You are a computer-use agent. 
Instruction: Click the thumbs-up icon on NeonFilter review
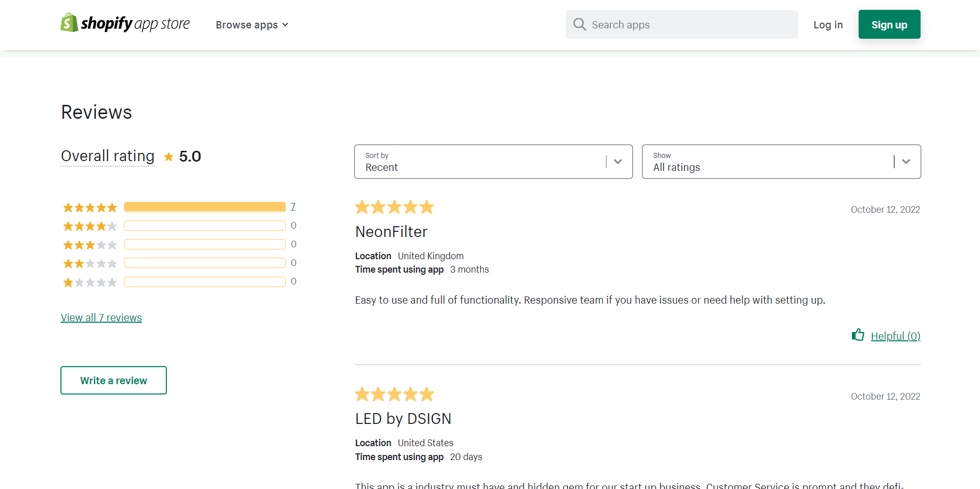click(x=858, y=335)
